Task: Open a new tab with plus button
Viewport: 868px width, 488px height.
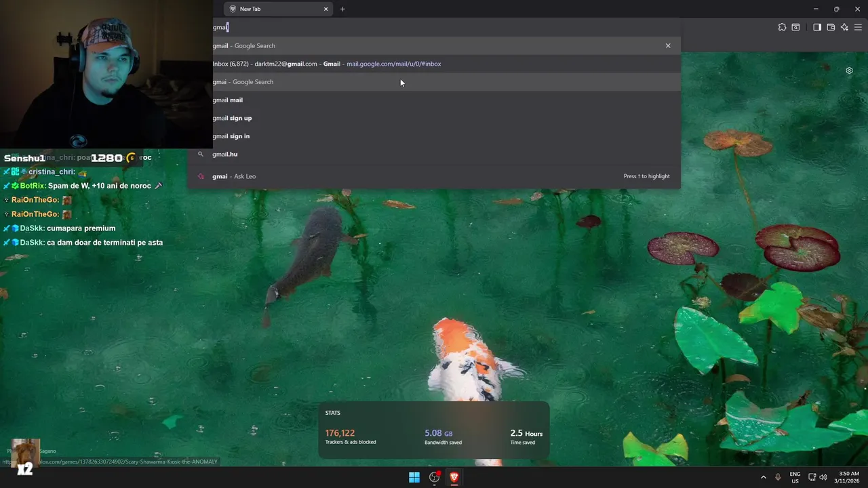Action: point(342,9)
